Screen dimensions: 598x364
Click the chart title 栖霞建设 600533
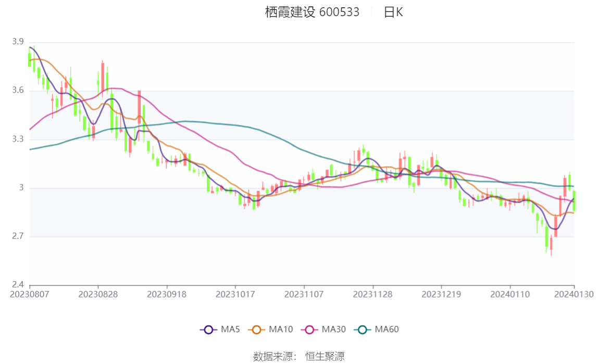click(x=312, y=12)
